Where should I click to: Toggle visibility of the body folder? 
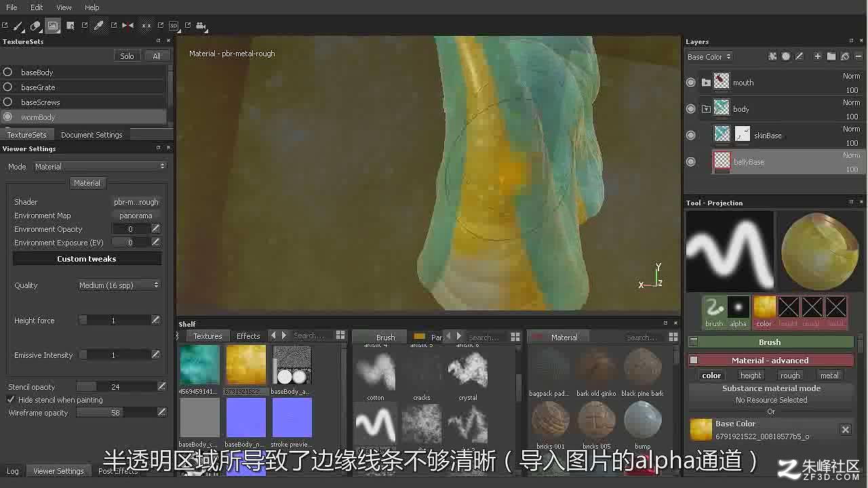[691, 108]
